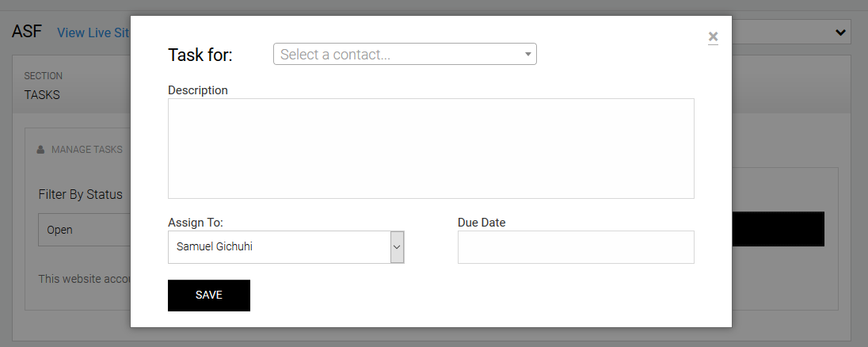The width and height of the screenshot is (868, 347).
Task: Click the person icon beside Manage Tasks
Action: (40, 149)
